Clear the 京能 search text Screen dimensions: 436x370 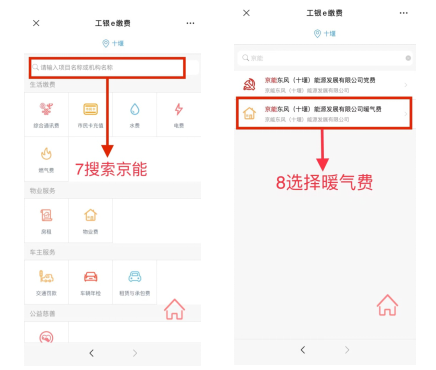(x=408, y=58)
